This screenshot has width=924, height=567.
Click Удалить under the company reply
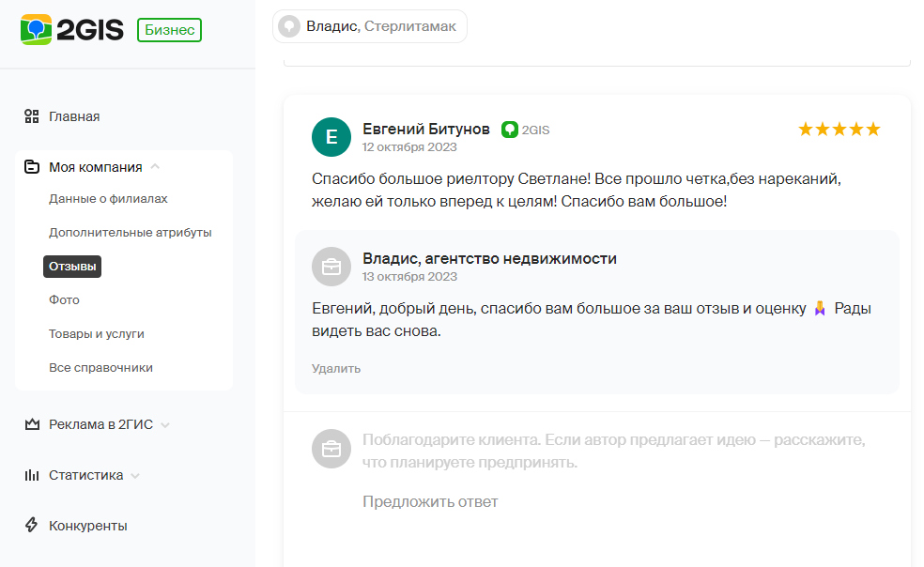tap(336, 368)
